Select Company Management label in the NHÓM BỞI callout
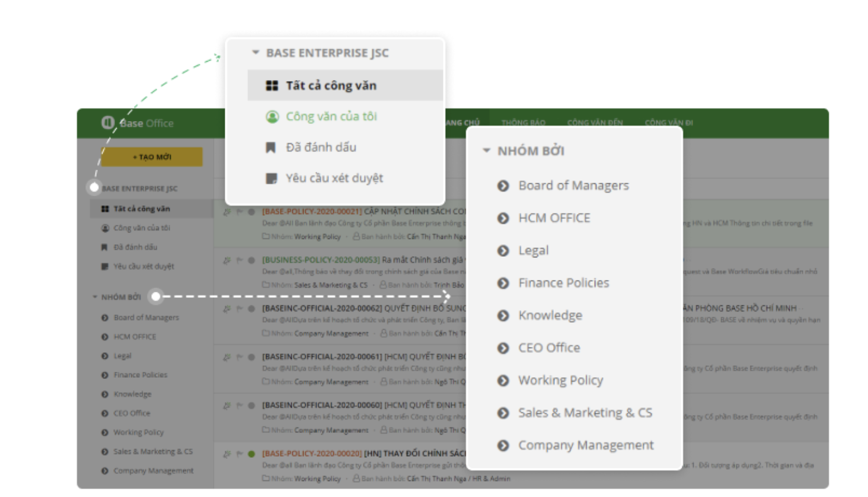The image size is (868, 497). click(x=586, y=445)
